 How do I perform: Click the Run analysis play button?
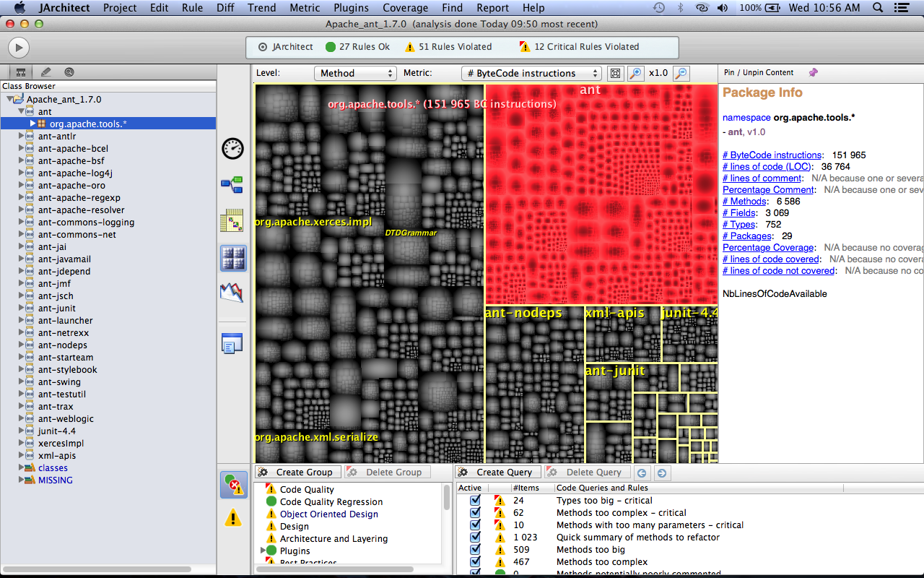18,48
